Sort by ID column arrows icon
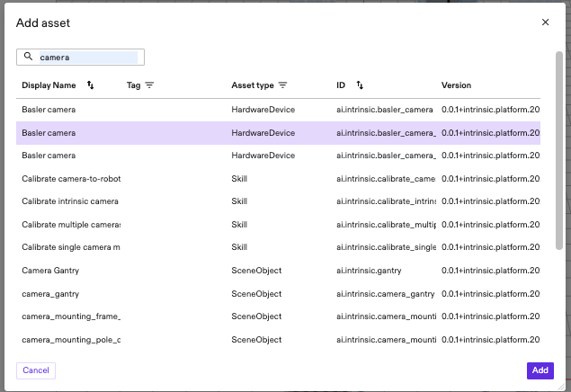Screen dimensions: 571x392 (x=360, y=85)
